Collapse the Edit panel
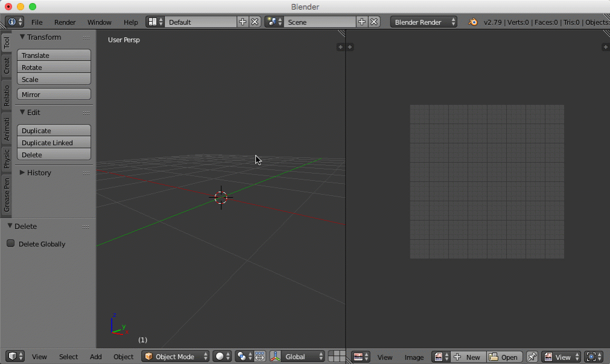610x364 pixels. (x=22, y=112)
